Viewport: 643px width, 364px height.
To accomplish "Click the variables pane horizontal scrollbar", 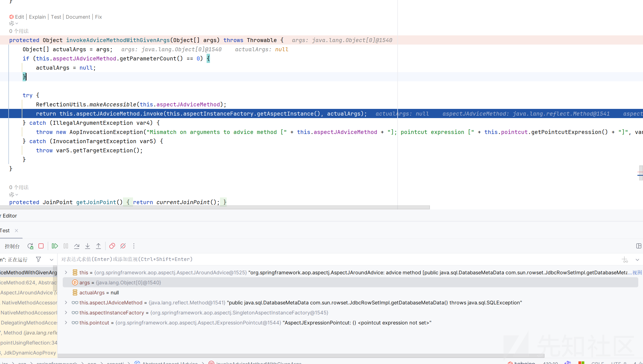I will 301,356.
